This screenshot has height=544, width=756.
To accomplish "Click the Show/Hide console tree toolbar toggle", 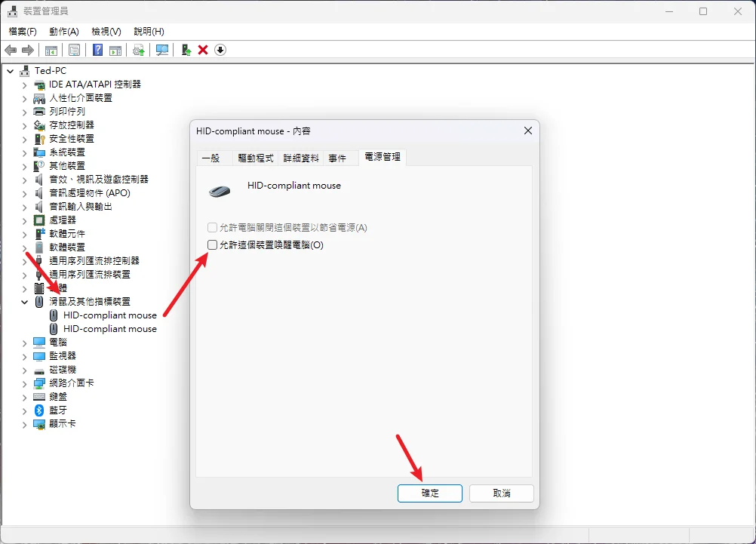I will 51,50.
